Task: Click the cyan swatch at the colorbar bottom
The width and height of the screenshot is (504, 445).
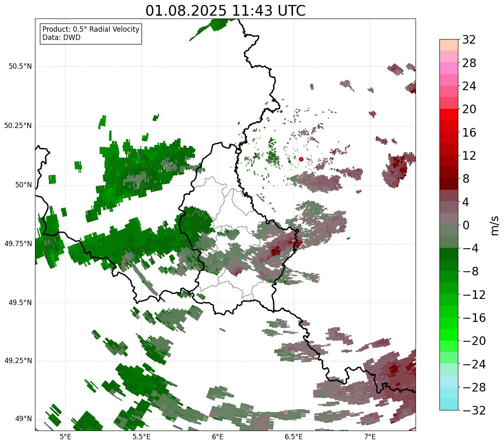Action: point(449,405)
